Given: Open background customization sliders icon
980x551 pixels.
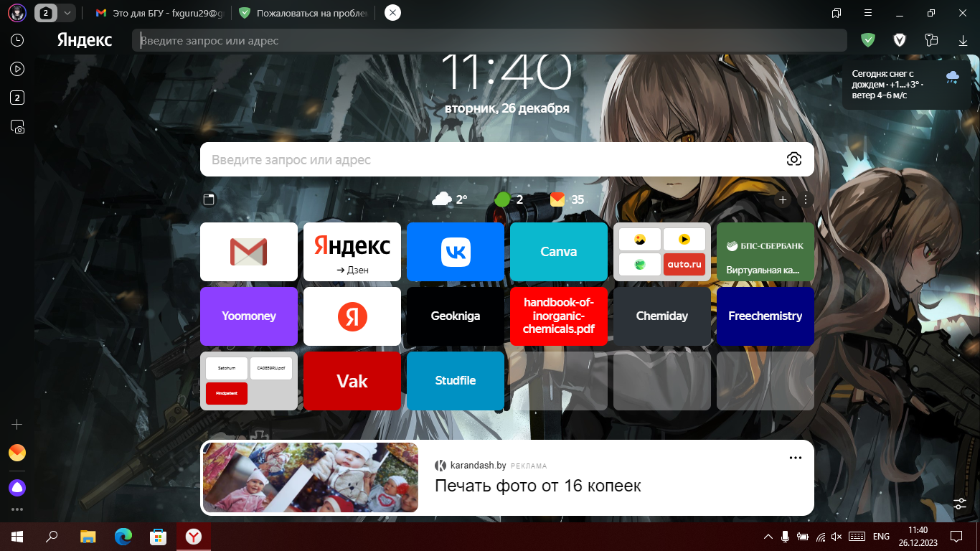Looking at the screenshot, I should [x=960, y=504].
